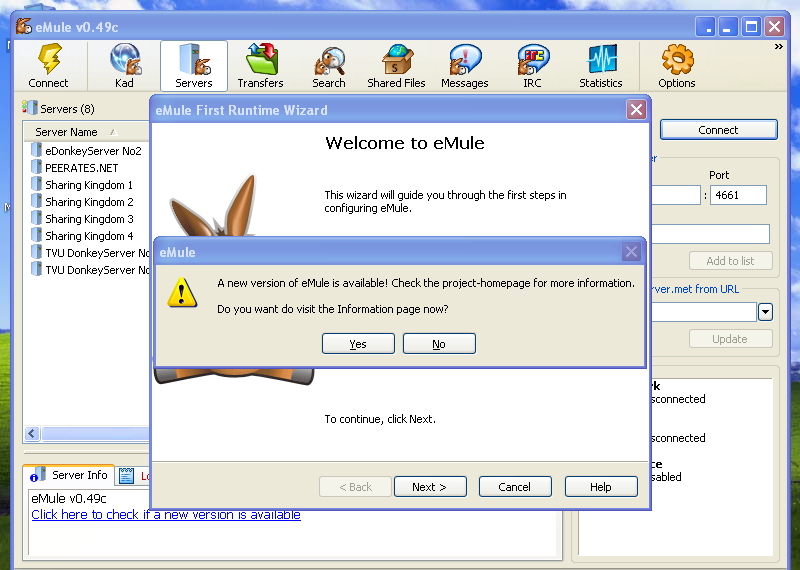The height and width of the screenshot is (570, 800).
Task: Close the First Runtime Wizard window
Action: point(636,109)
